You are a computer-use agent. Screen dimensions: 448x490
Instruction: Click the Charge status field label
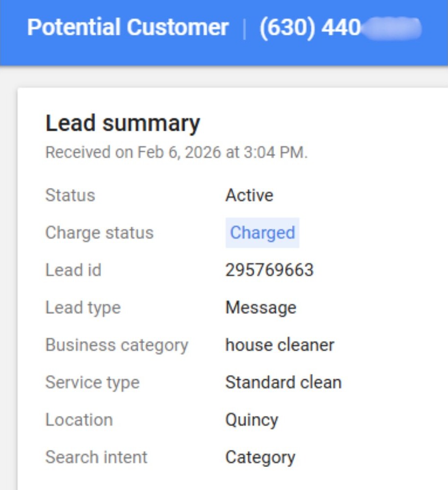point(99,233)
